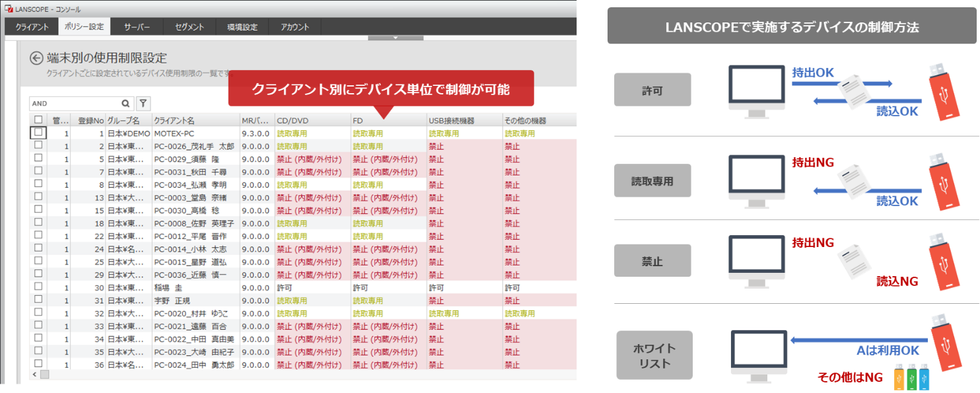
Task: Select client name MOTEX-PC
Action: click(174, 133)
